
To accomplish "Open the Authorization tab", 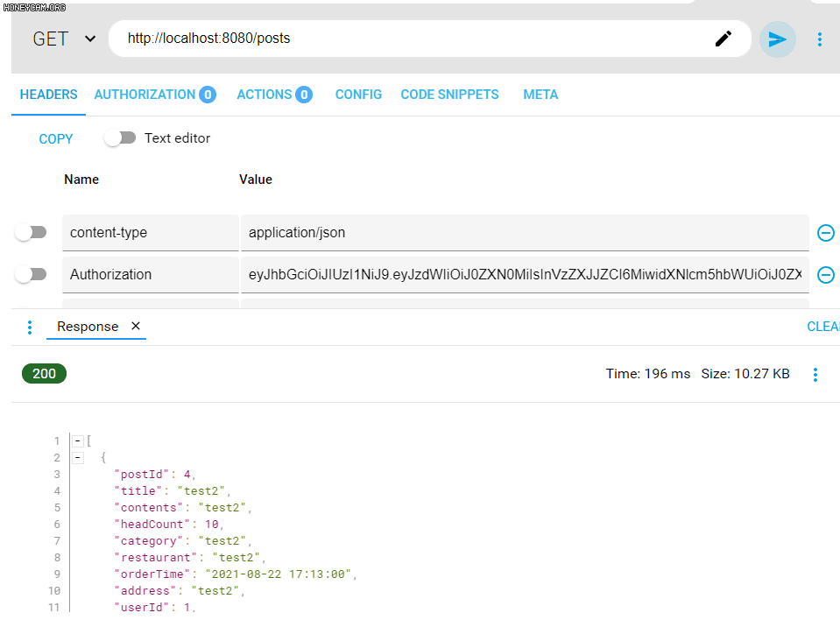I will [155, 95].
